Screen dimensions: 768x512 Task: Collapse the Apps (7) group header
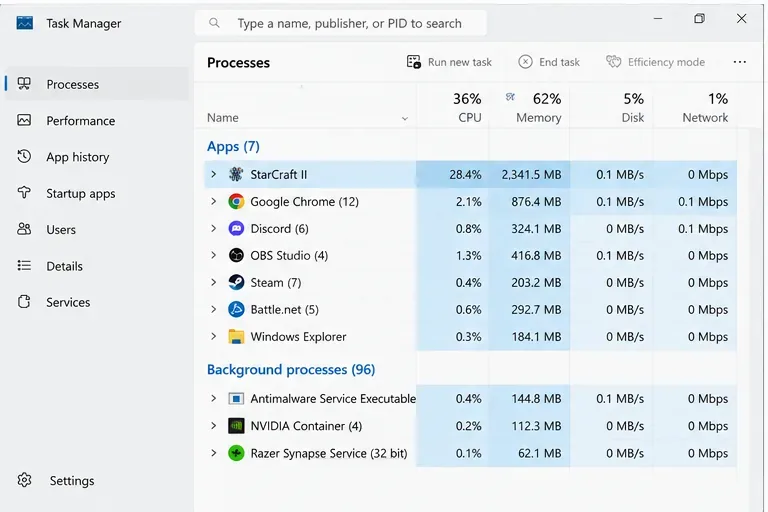click(x=233, y=146)
